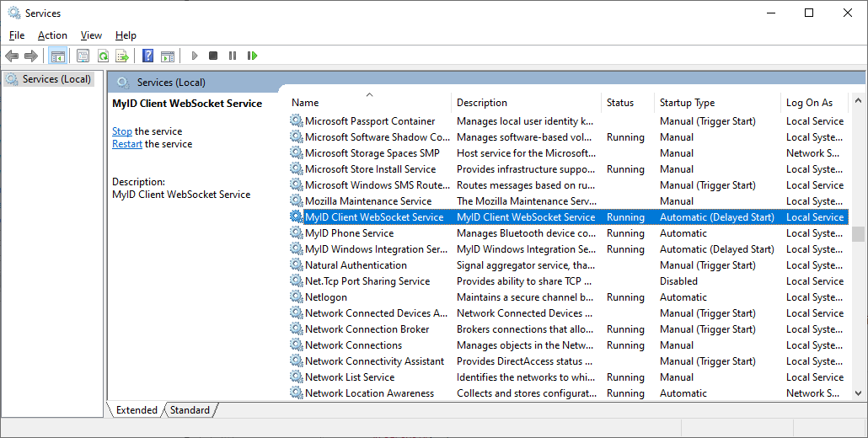Click the Stop the service link
This screenshot has height=438, width=868.
point(122,131)
